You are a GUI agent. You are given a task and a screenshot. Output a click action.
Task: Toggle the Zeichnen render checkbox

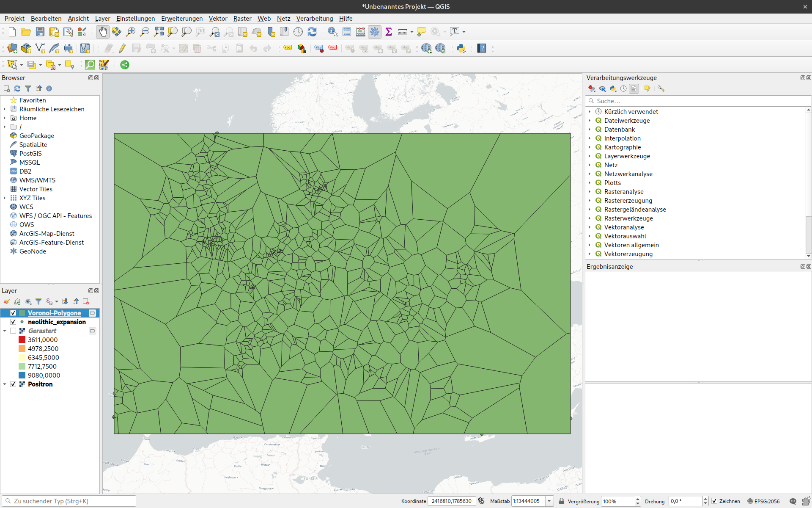click(714, 501)
